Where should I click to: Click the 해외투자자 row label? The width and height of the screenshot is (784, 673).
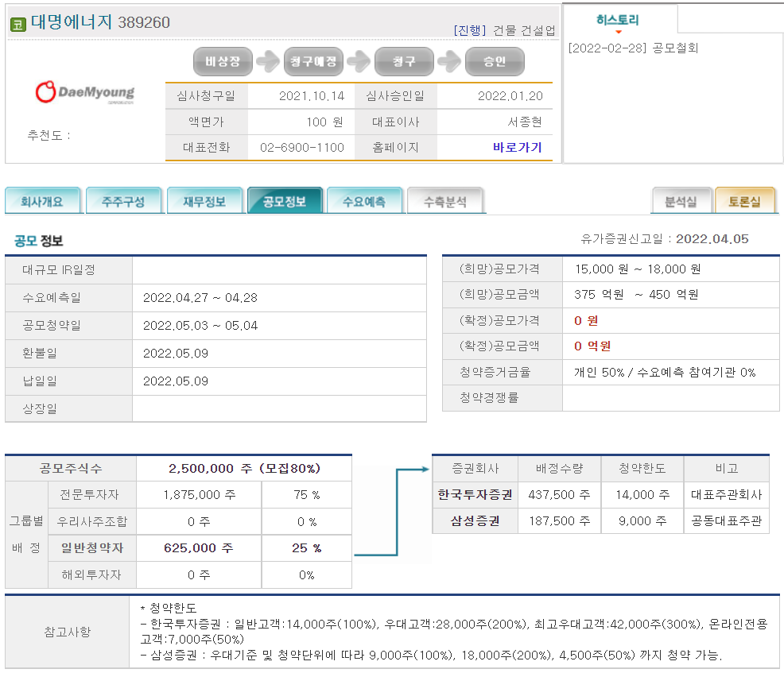91,575
